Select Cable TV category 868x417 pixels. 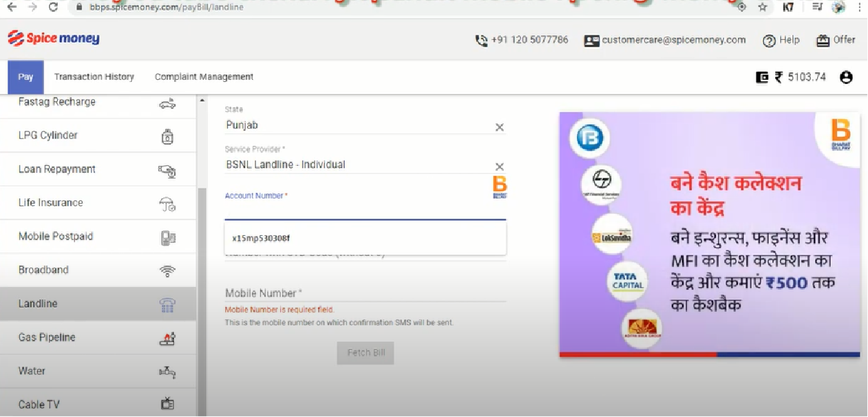tap(98, 403)
